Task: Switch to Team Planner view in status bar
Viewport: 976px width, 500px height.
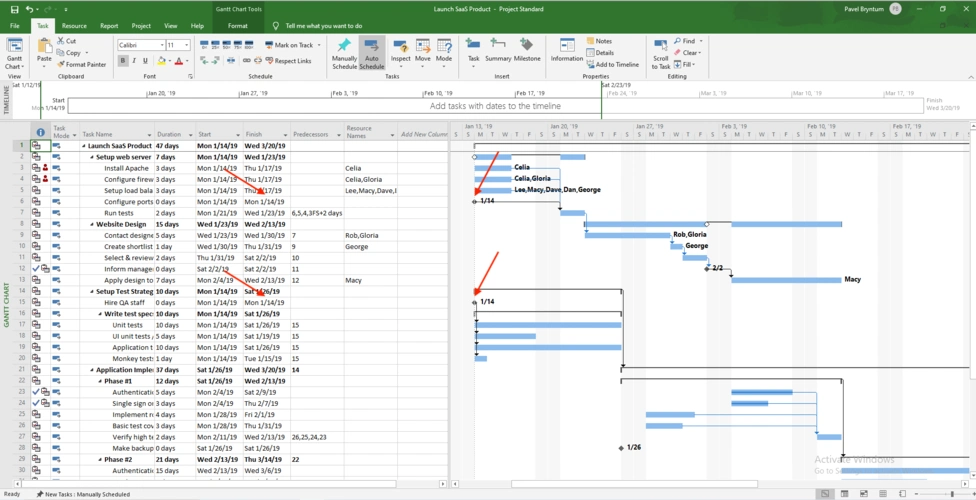Action: tap(864, 494)
